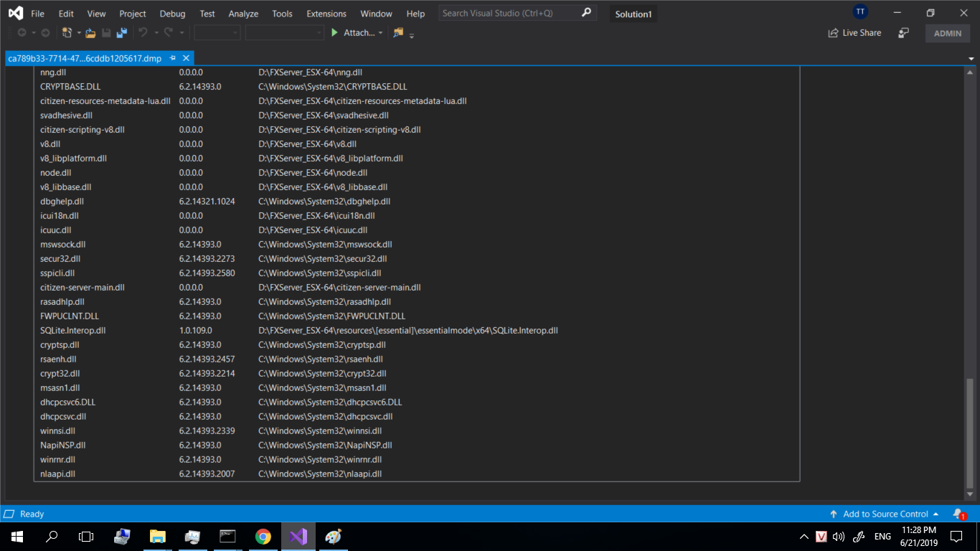Image resolution: width=980 pixels, height=551 pixels.
Task: Open the navigate backward history dropdown
Action: (33, 33)
